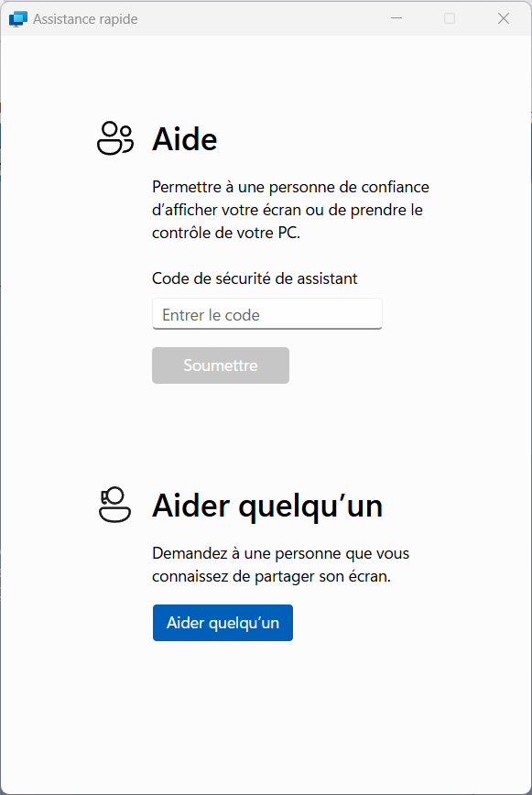Click the large Aide heading

pos(185,139)
